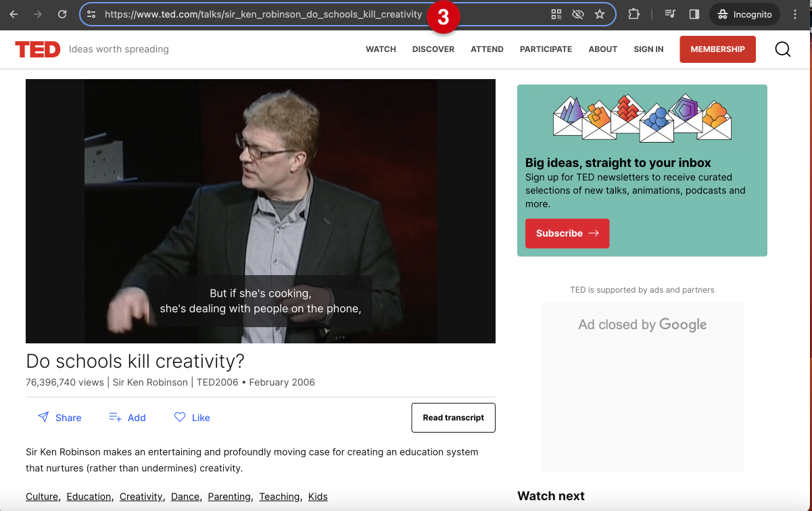Click the '76,396,740 views' text
Image resolution: width=812 pixels, height=511 pixels.
65,383
